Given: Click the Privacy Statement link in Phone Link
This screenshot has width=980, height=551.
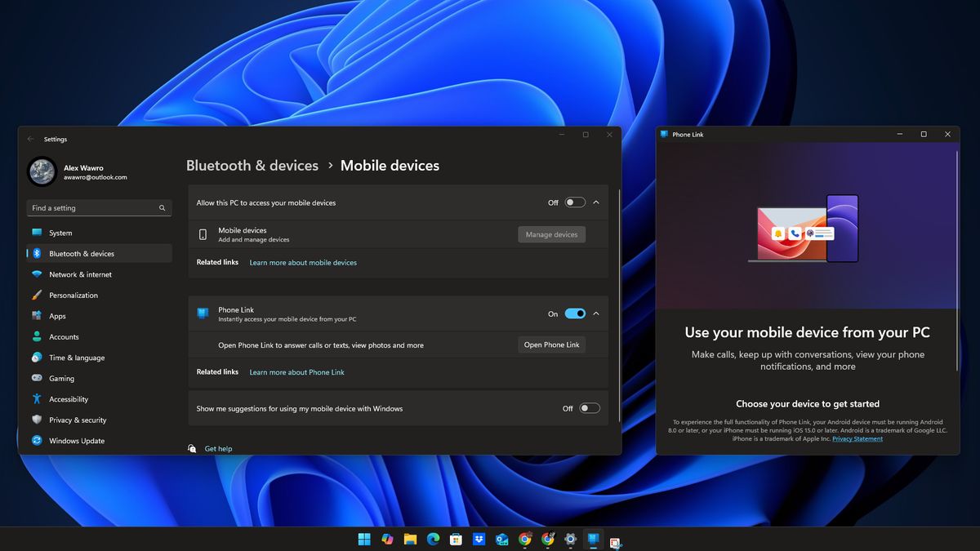Looking at the screenshot, I should pyautogui.click(x=857, y=438).
